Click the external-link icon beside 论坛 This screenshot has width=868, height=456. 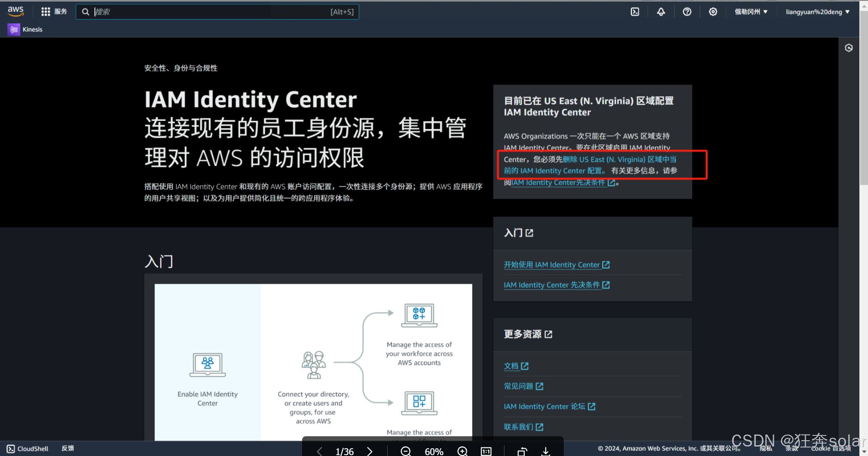coord(592,406)
